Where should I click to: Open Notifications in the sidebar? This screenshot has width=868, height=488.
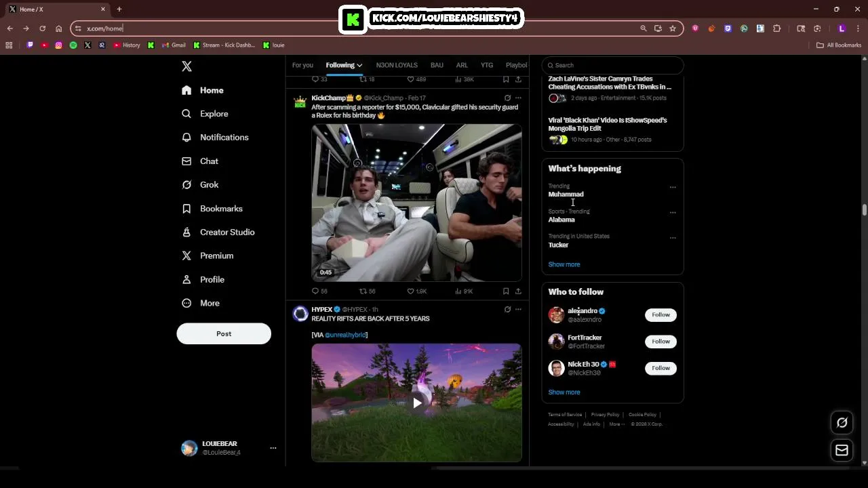[215, 137]
